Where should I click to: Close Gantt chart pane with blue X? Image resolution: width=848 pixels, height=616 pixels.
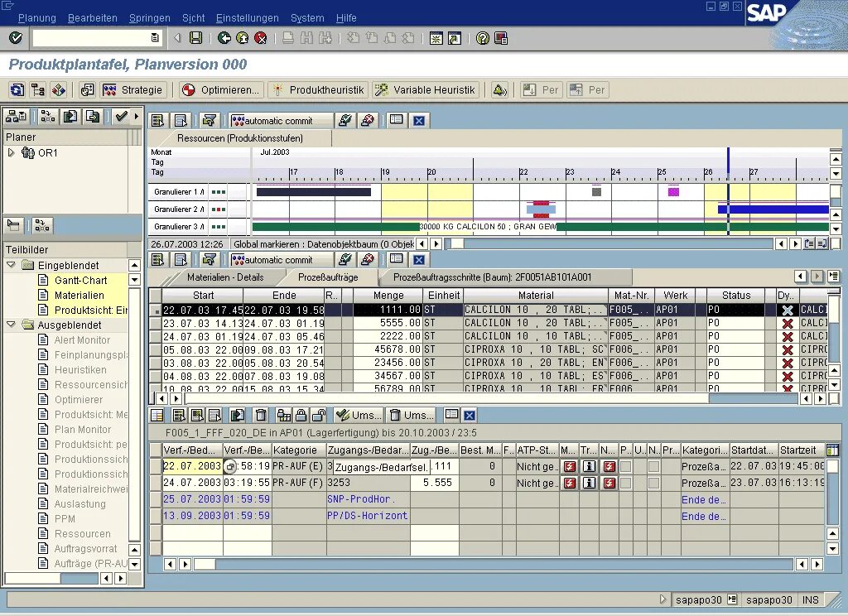pos(418,121)
